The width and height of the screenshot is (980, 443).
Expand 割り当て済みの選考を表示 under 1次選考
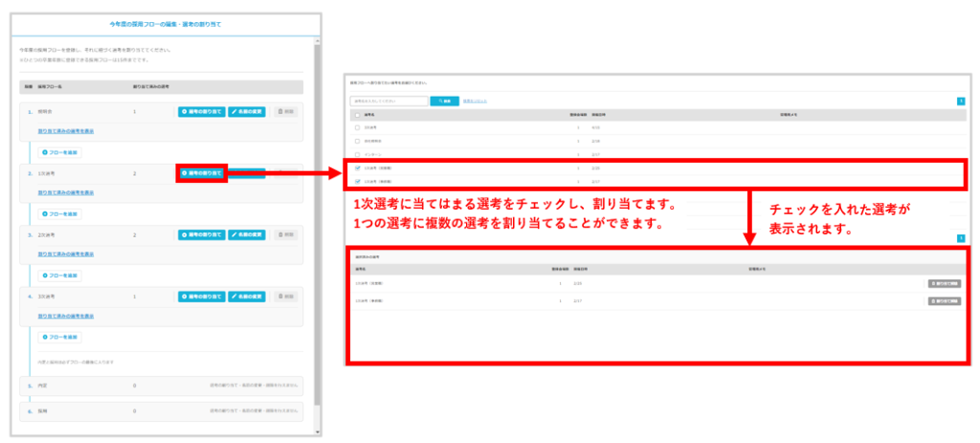click(x=66, y=192)
